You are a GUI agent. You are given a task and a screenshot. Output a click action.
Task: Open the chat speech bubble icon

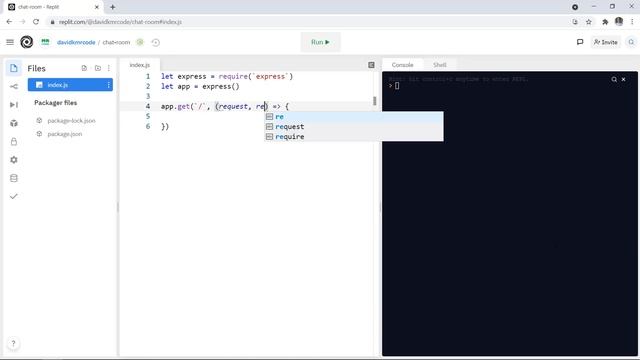point(580,42)
